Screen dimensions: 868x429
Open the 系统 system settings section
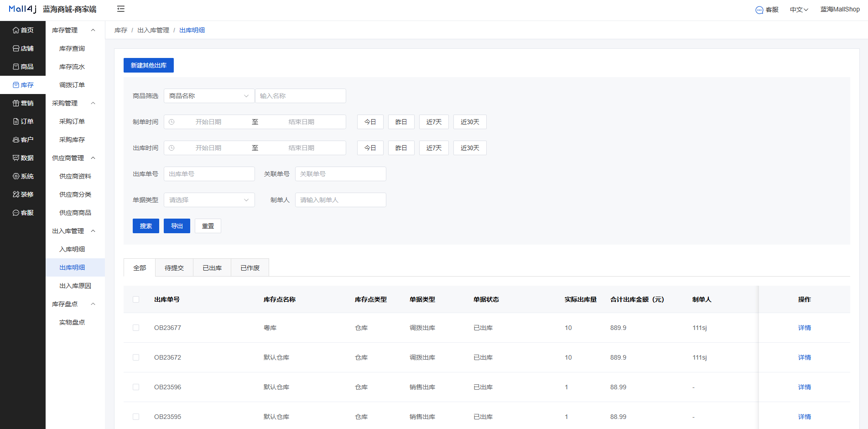[23, 176]
